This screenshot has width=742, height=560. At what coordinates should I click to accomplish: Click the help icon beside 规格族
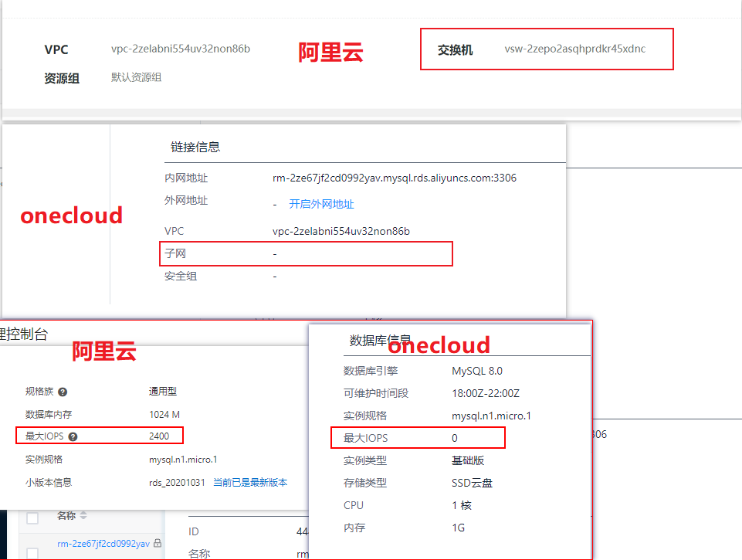coord(63,391)
